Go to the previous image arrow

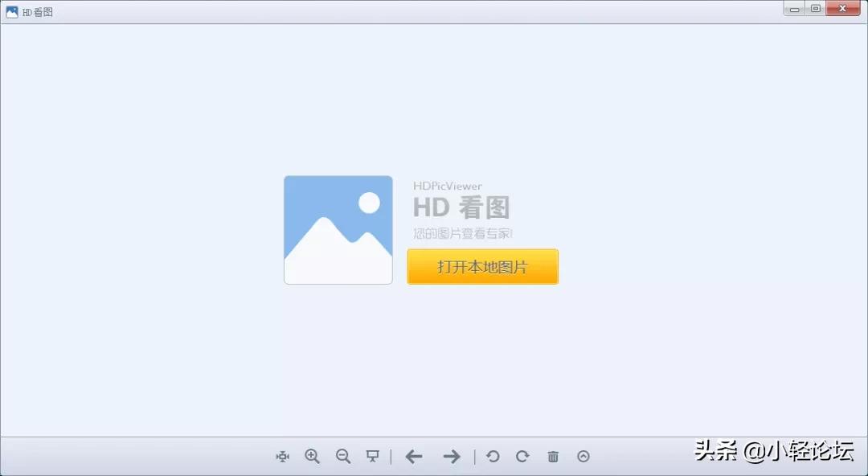414,456
